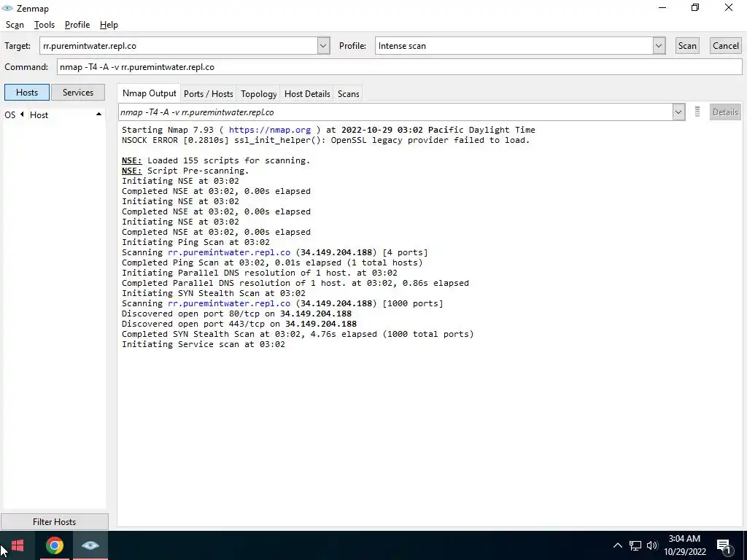Open the Help menu
Screen dimensions: 747x560
click(x=109, y=25)
